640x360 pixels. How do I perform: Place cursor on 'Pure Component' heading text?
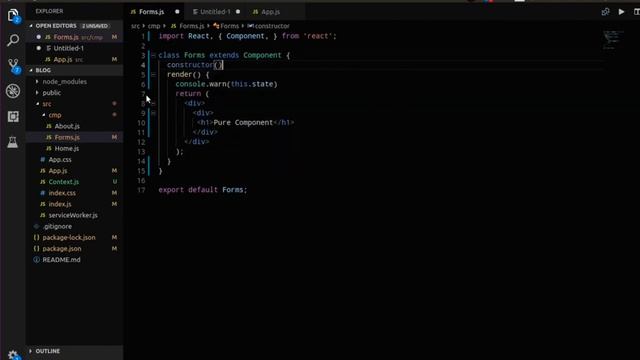(243, 122)
